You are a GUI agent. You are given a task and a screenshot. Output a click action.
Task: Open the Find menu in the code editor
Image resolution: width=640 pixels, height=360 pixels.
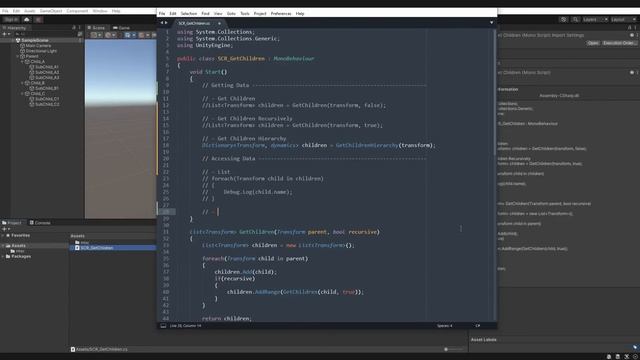[205, 13]
